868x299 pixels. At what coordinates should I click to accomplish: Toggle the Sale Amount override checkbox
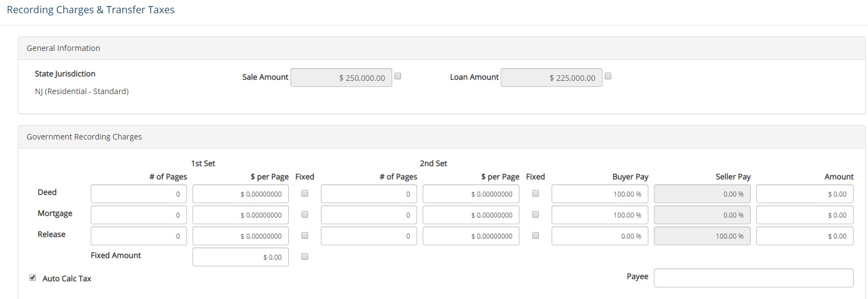click(x=397, y=76)
